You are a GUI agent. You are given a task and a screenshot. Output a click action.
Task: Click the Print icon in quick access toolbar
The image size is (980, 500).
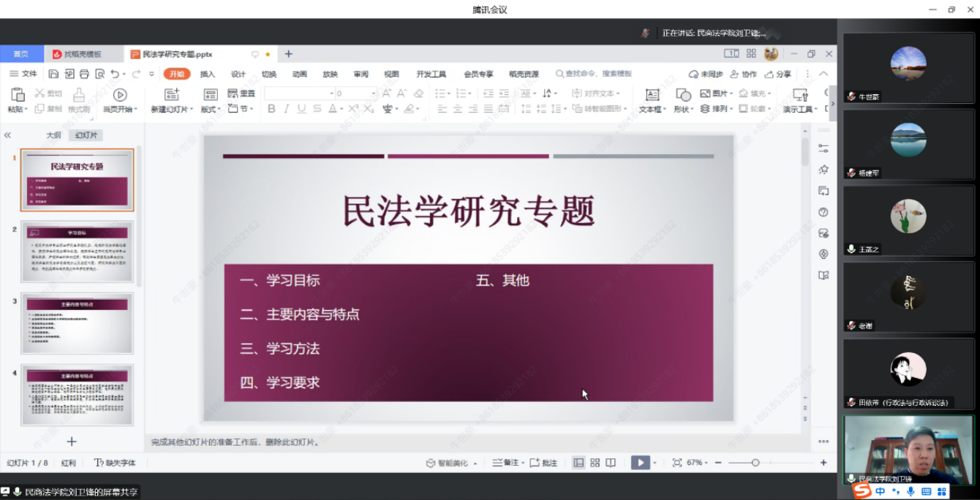click(x=84, y=74)
